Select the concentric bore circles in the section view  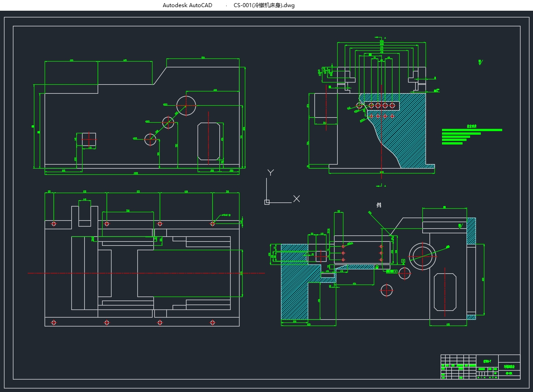tap(422, 256)
